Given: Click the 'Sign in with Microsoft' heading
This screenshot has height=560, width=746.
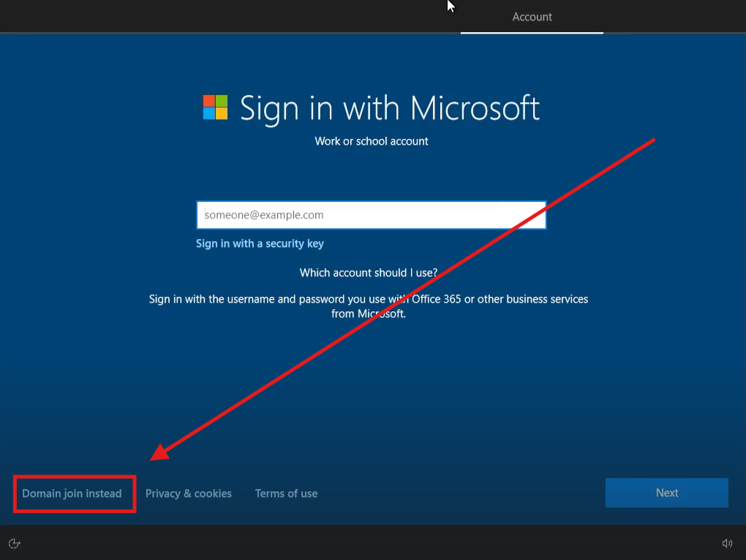Looking at the screenshot, I should [x=389, y=108].
